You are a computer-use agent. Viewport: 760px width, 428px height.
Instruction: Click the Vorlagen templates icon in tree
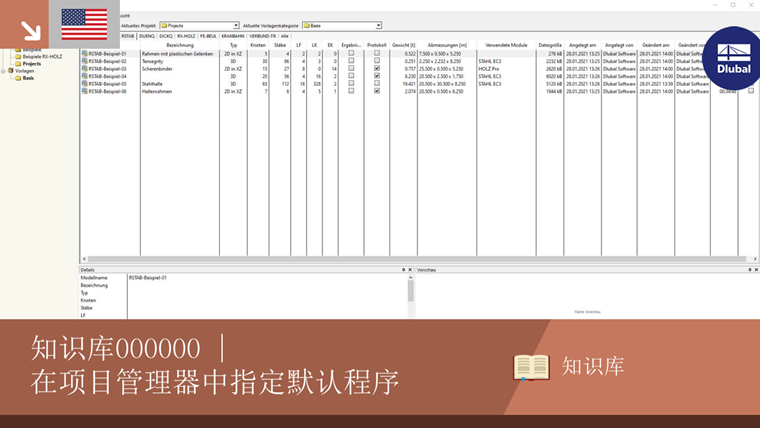click(x=11, y=71)
